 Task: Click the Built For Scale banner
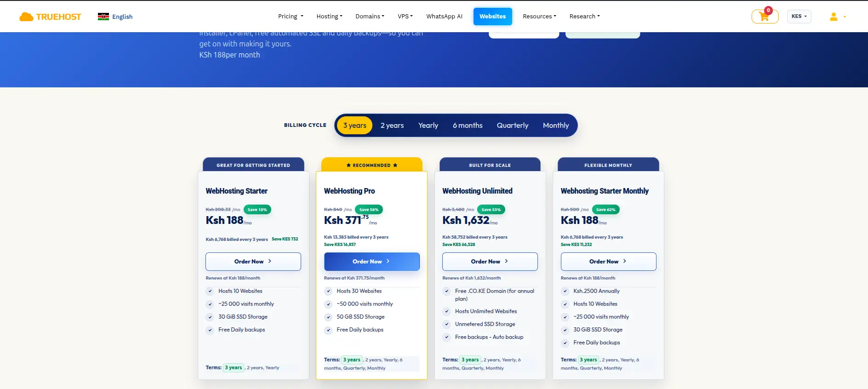(x=490, y=165)
